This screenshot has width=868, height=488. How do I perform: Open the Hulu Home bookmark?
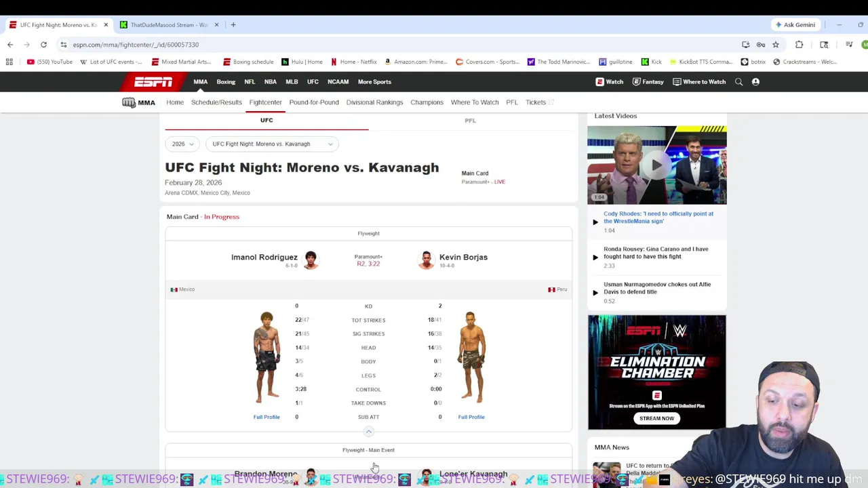pyautogui.click(x=302, y=62)
